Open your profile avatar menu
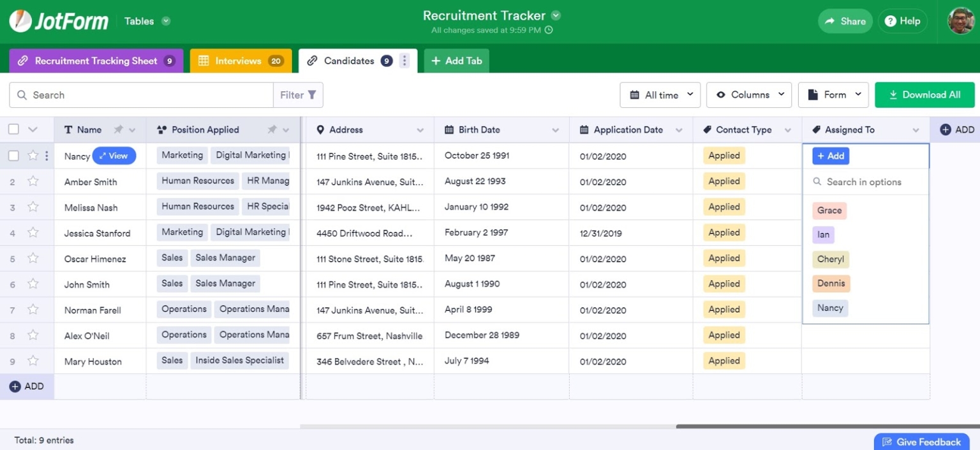The image size is (980, 450). [x=960, y=20]
